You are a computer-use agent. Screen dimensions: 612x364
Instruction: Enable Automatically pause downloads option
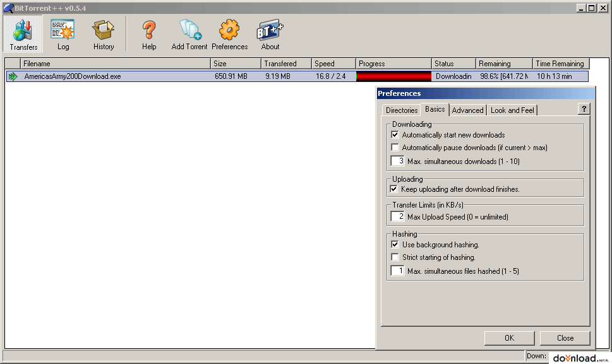[395, 148]
